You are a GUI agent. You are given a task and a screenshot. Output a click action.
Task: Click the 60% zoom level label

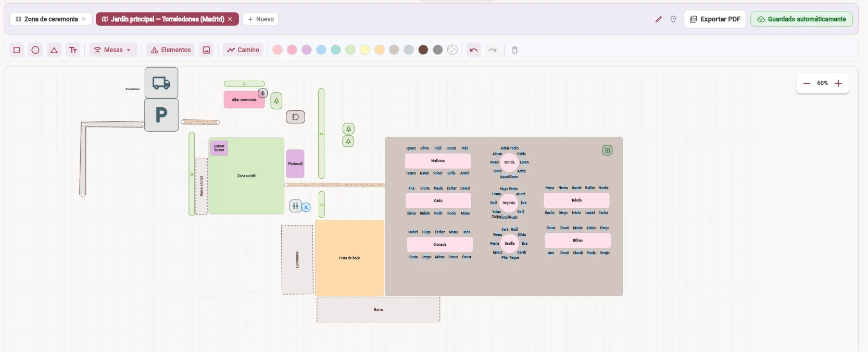[x=823, y=83]
